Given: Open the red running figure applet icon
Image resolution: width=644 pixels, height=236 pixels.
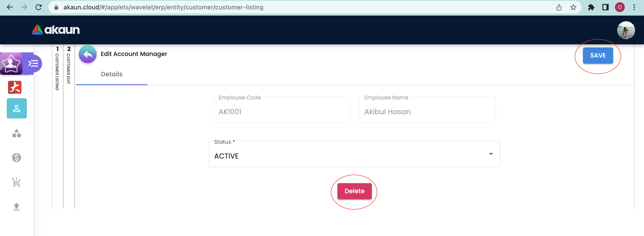Looking at the screenshot, I should [15, 87].
